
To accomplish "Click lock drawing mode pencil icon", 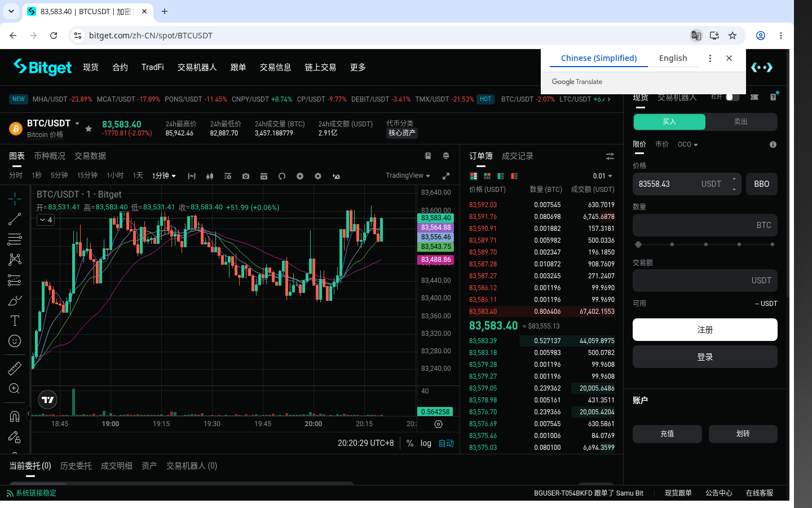I will (15, 437).
